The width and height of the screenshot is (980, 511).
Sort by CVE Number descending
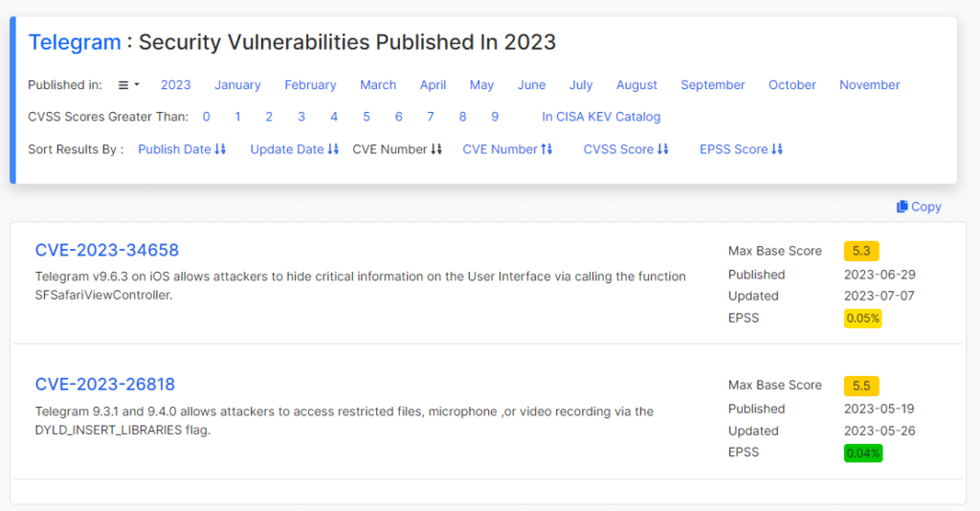[397, 149]
